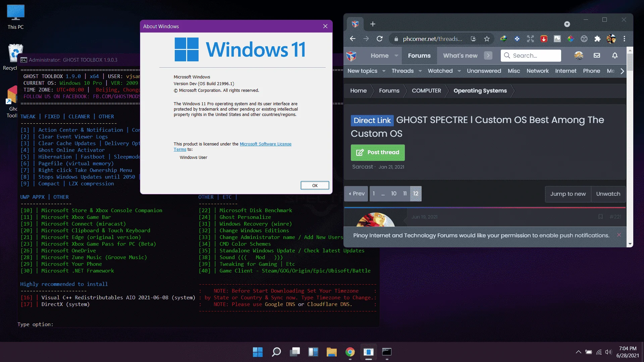Open the Windows Start menu
The height and width of the screenshot is (362, 644).
click(258, 352)
